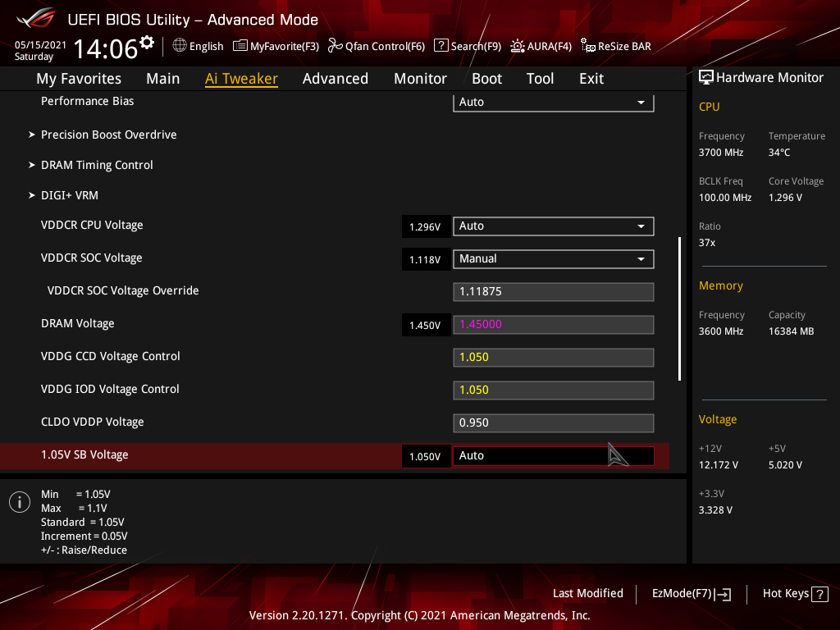The image size is (840, 630).
Task: Open the Exit tab
Action: pyautogui.click(x=591, y=79)
